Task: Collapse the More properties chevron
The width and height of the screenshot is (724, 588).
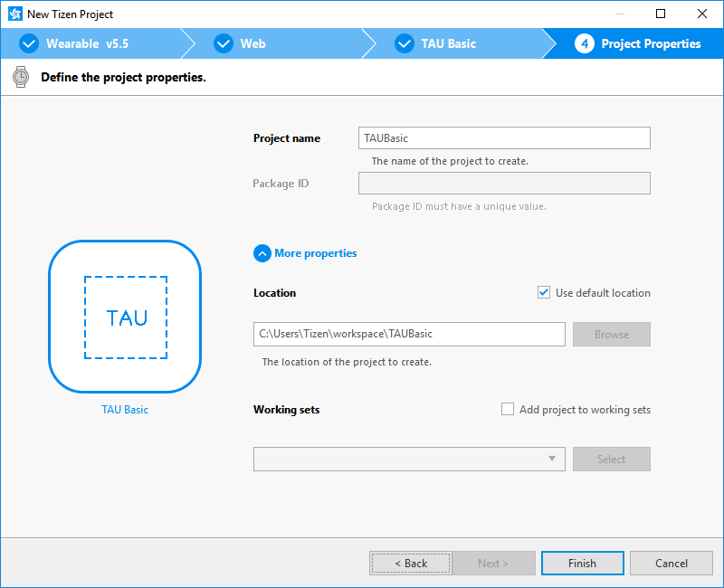Action: [262, 253]
